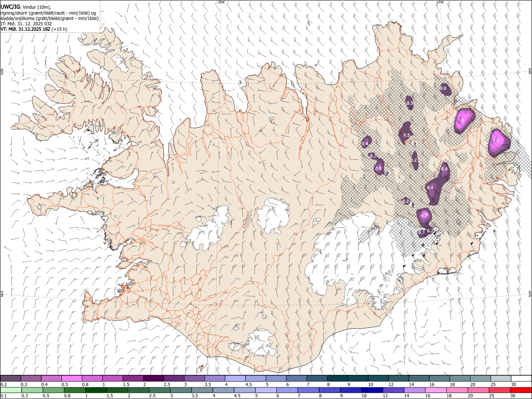Viewport: 532px width, 399px height.
Task: Select the top-row legend swatch labeled 0.8
Action: point(92,378)
